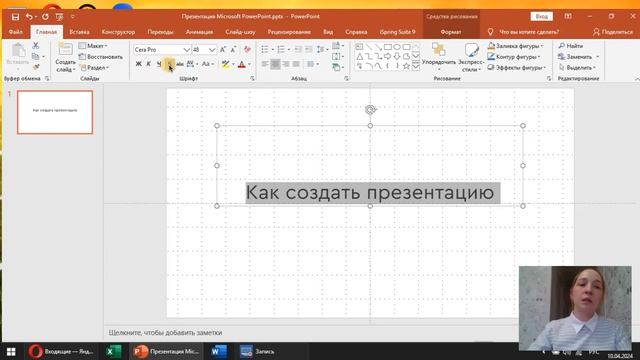The width and height of the screenshot is (640, 360).
Task: Select the right arrow shape in gallery
Action: coord(388,56)
